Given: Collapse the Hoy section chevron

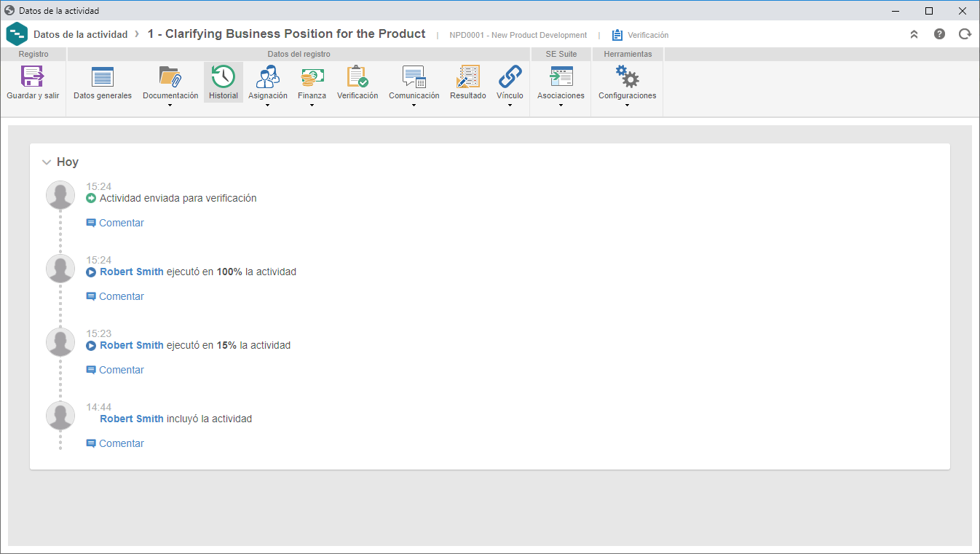Looking at the screenshot, I should pyautogui.click(x=47, y=162).
